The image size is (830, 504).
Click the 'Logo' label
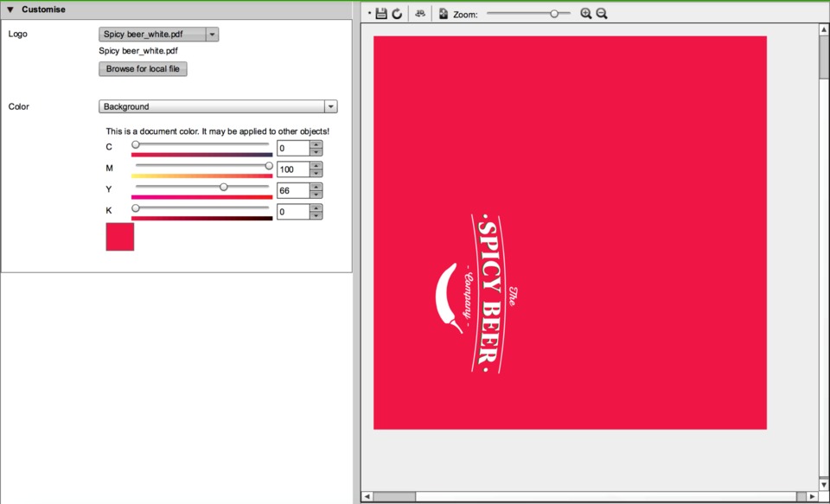point(18,34)
